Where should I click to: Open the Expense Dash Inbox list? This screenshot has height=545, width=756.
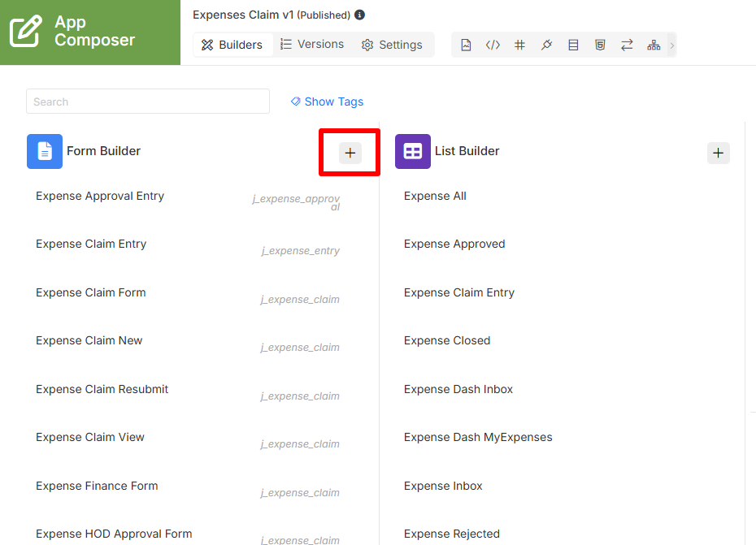(x=458, y=389)
